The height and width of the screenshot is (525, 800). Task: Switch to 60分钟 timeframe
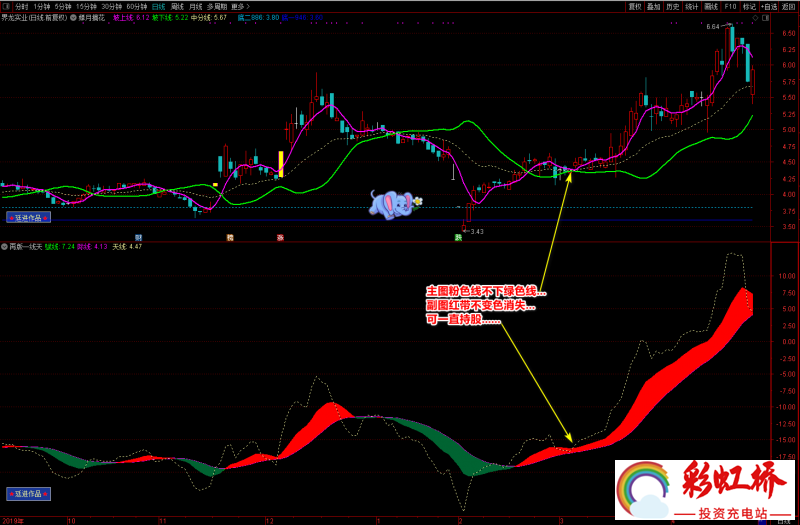(136, 7)
